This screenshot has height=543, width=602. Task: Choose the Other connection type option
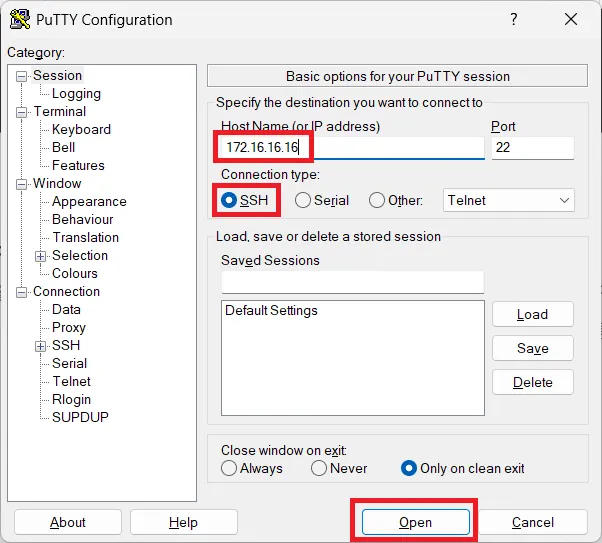(x=377, y=200)
